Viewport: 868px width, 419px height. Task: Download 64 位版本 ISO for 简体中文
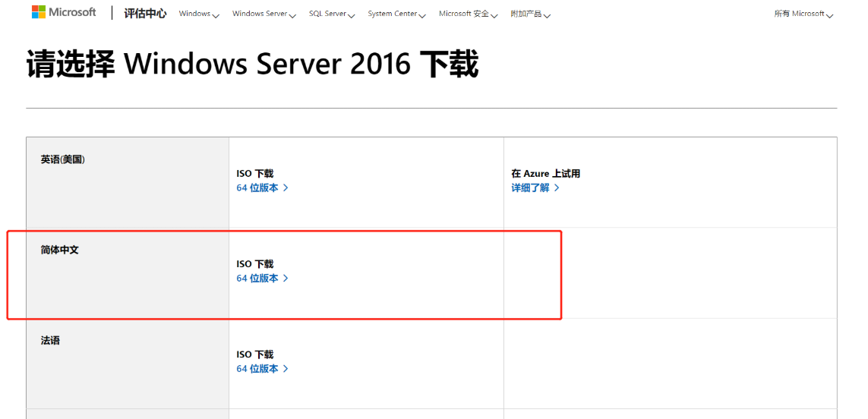pos(263,279)
